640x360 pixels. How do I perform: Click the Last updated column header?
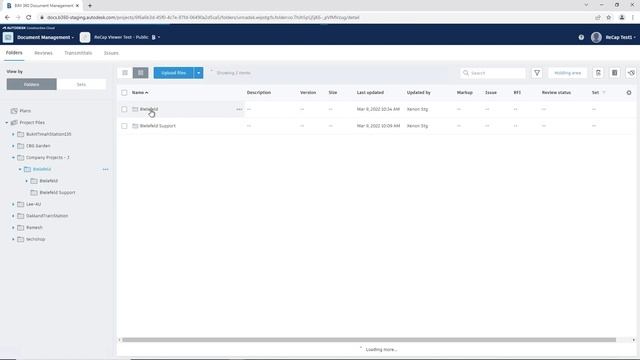(370, 93)
